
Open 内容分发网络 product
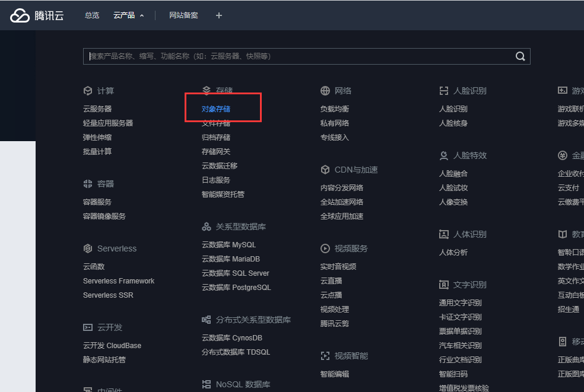pyautogui.click(x=341, y=188)
